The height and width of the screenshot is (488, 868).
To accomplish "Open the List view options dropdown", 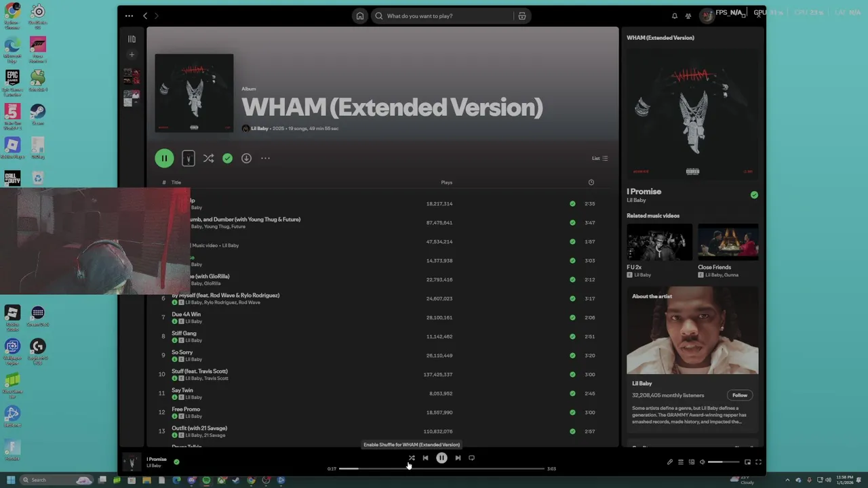I will tap(600, 158).
